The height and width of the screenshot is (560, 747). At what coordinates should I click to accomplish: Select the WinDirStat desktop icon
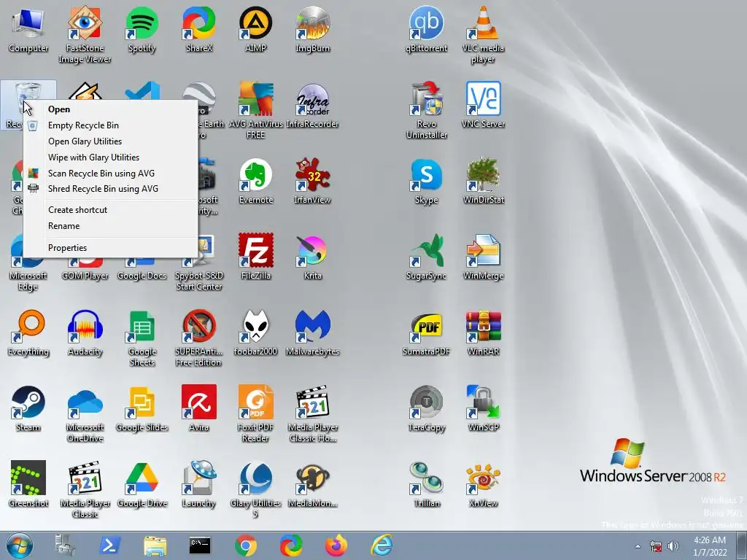(483, 182)
